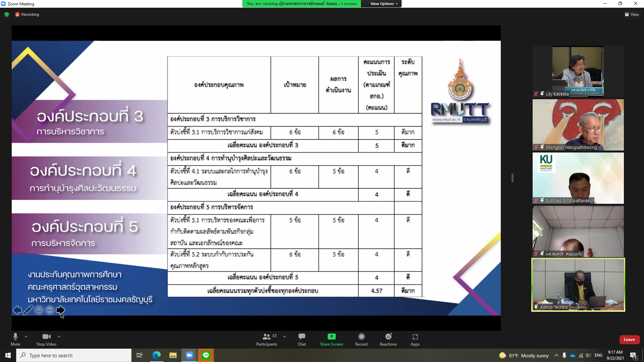Screen dimensions: 644x362
Task: Click the gallery panel resize handle
Action: [513, 178]
